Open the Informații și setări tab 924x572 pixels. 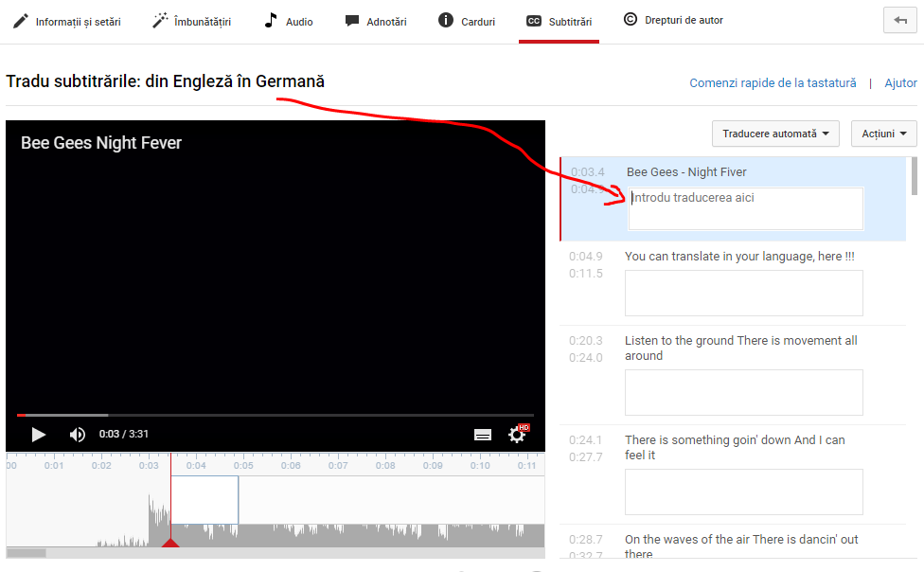(67, 22)
